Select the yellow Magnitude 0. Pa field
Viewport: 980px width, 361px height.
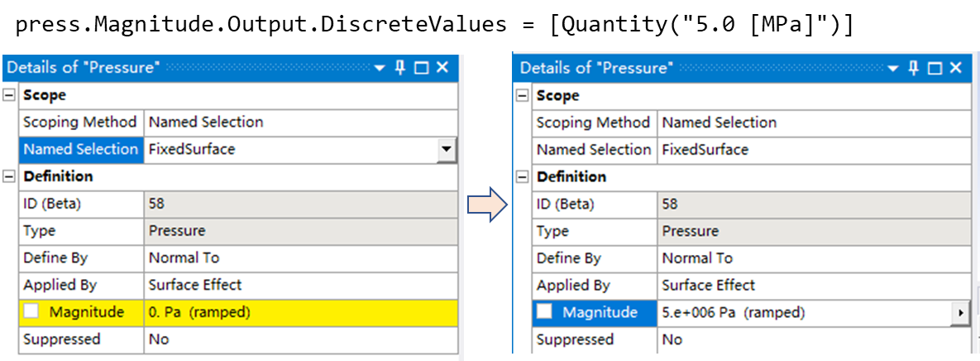(301, 311)
